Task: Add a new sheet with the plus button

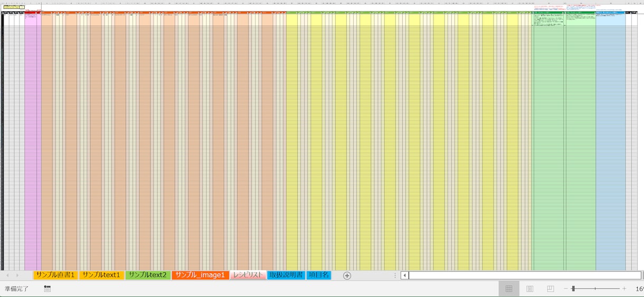Action: (x=347, y=275)
